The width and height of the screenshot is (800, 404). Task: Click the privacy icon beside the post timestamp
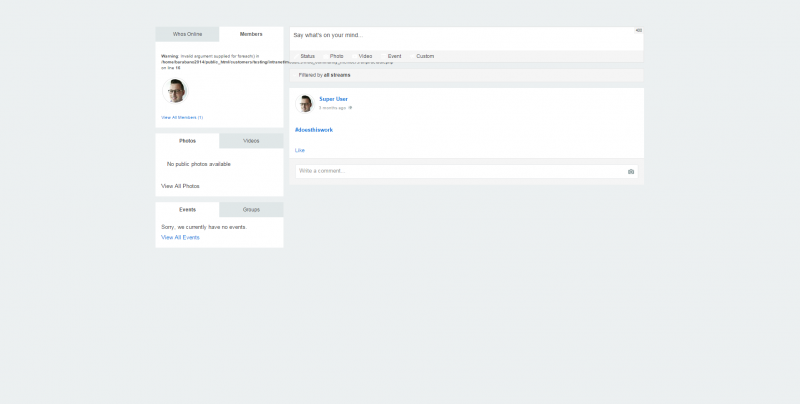(x=350, y=107)
